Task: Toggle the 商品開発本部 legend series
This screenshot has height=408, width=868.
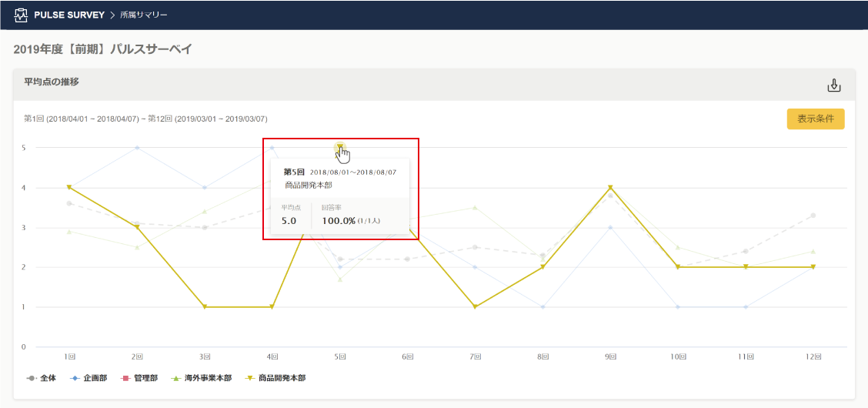Action: point(274,378)
